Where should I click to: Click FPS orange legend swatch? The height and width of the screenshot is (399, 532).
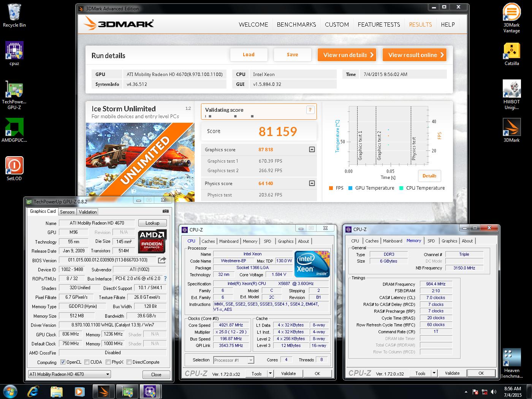pyautogui.click(x=331, y=188)
